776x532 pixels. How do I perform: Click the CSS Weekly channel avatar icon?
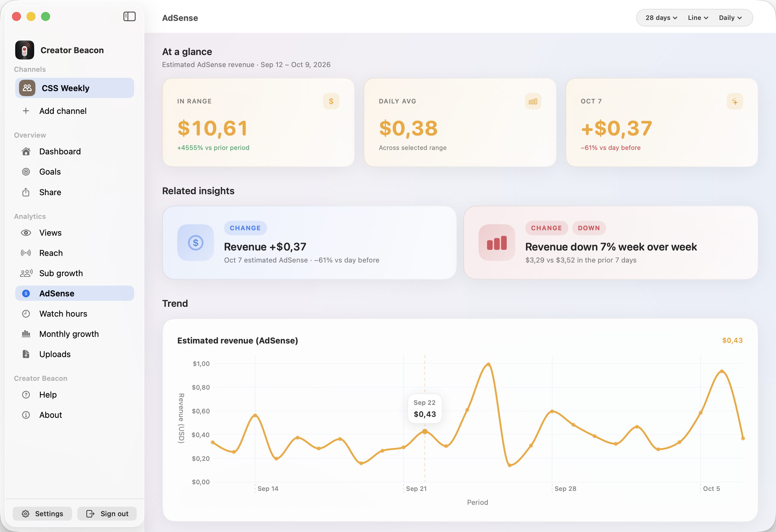[27, 88]
